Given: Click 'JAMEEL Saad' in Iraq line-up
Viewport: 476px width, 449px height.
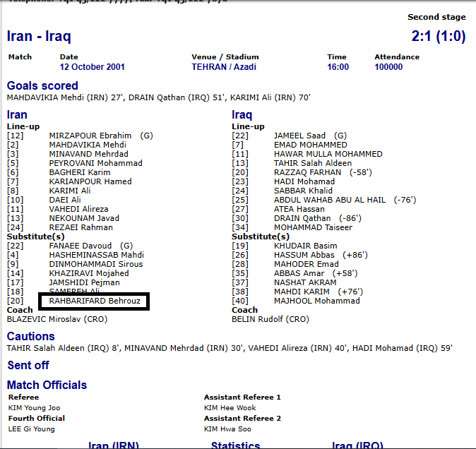Looking at the screenshot, I should click(x=299, y=136).
